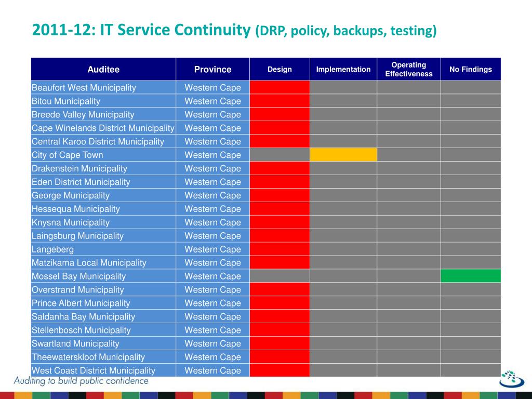Click the Breede Valley Municipality row label
Screen dimensions: 532x399
point(83,114)
